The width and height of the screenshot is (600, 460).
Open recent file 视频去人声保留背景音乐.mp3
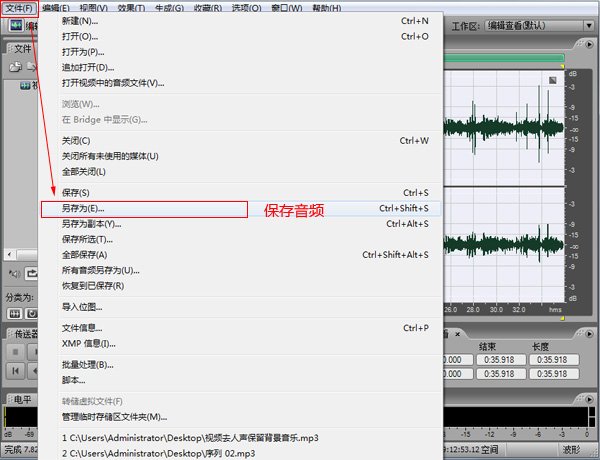241,438
